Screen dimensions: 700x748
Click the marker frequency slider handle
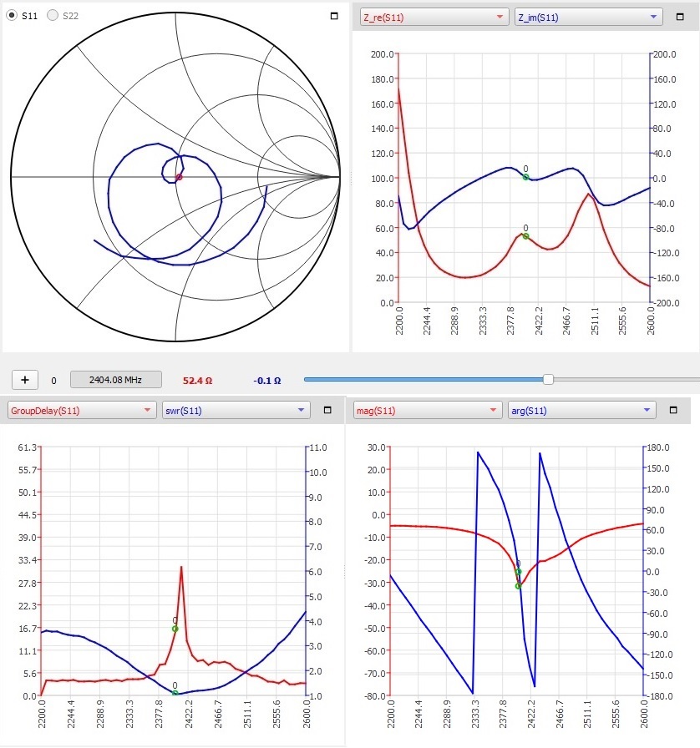[x=548, y=380]
